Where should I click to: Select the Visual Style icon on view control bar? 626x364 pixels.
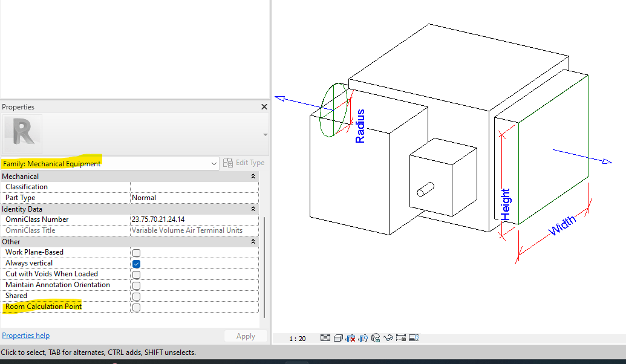338,338
